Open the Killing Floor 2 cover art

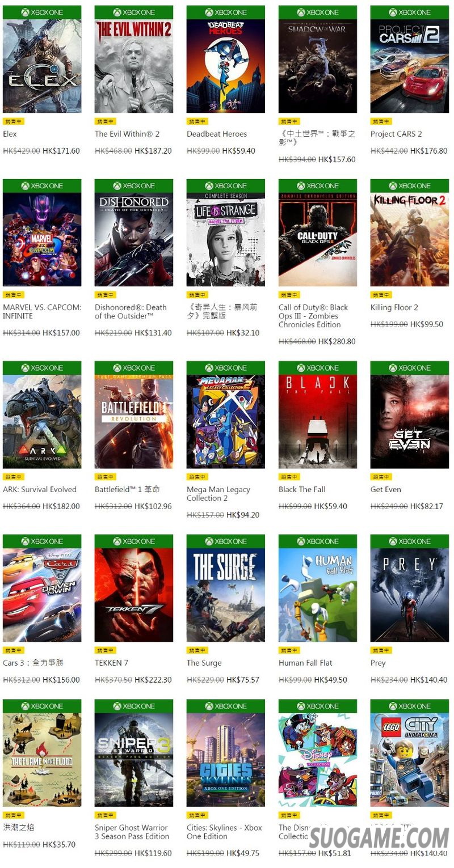click(410, 233)
